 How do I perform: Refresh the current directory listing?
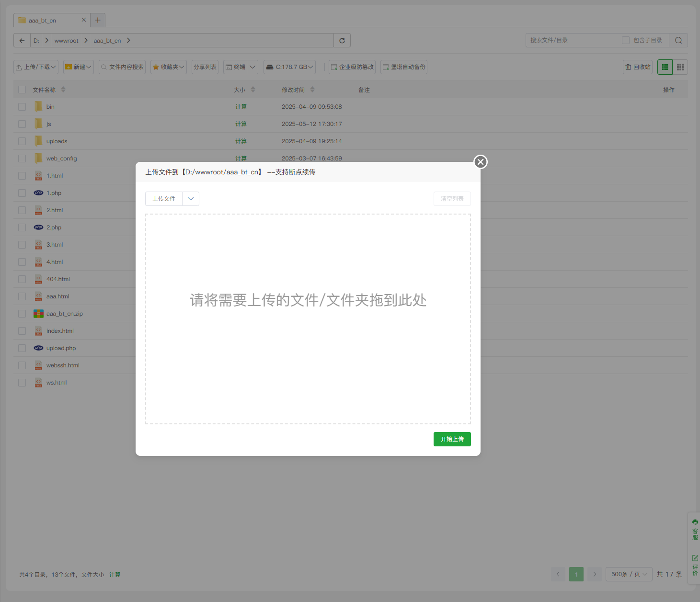[342, 40]
